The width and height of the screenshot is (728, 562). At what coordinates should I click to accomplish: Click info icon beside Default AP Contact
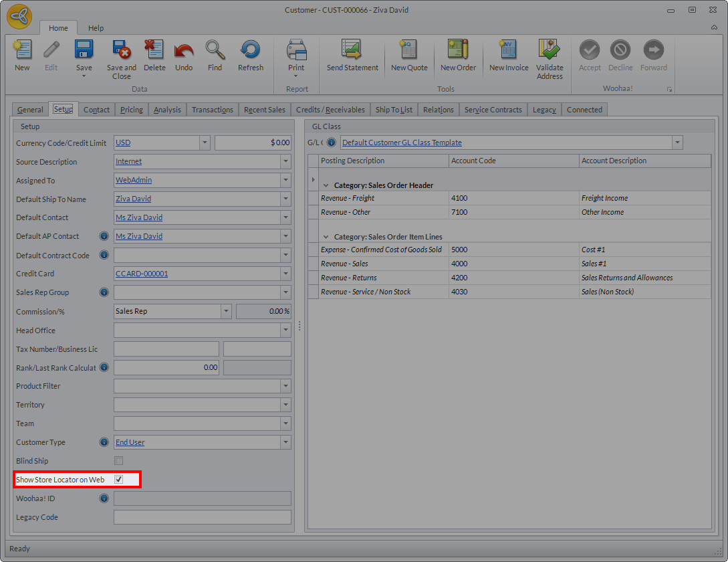(104, 236)
